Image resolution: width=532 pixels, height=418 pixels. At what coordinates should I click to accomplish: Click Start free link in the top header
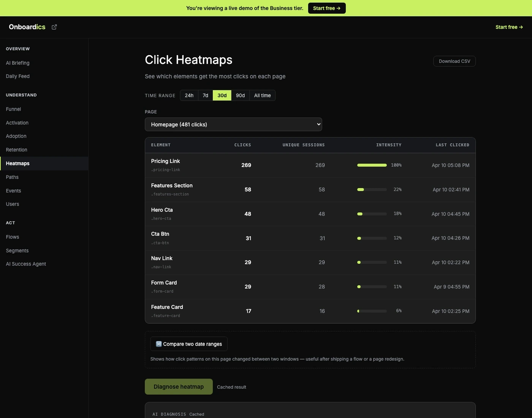point(509,27)
